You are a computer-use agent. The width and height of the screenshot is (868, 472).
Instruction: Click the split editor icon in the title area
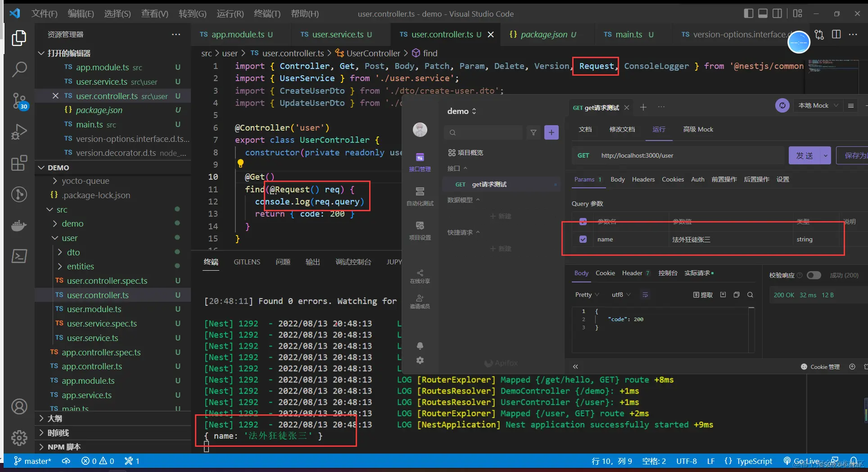(x=836, y=34)
